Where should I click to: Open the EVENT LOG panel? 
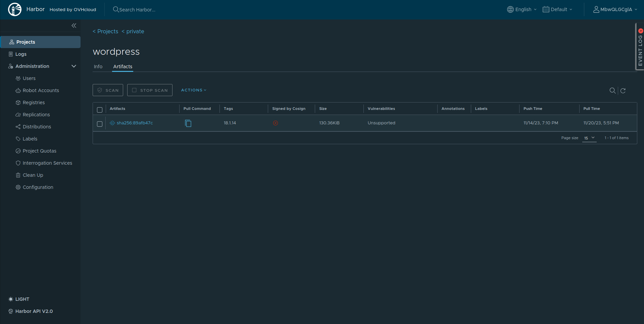640,47
